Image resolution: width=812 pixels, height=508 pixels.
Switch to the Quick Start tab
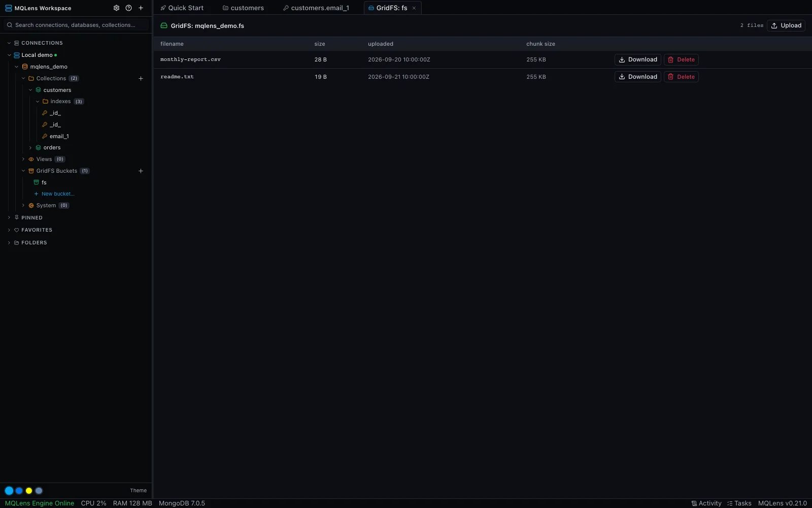pos(182,8)
